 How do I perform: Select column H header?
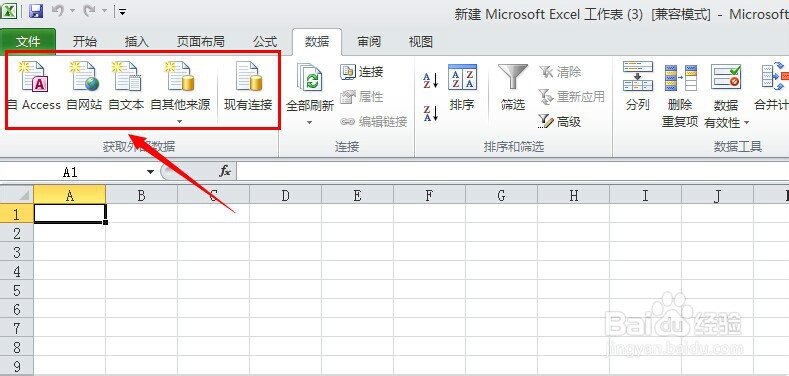pos(573,195)
